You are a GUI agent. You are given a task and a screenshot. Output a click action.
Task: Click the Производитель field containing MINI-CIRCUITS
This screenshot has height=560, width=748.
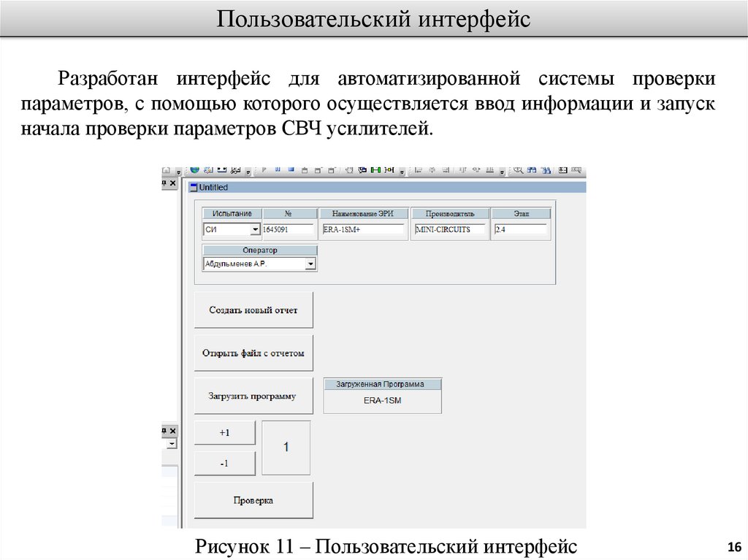[x=449, y=229]
